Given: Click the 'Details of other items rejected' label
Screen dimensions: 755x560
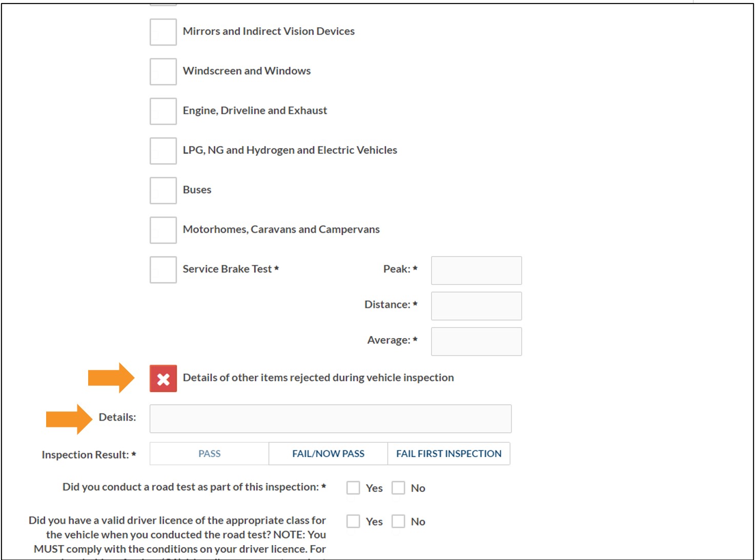Looking at the screenshot, I should click(x=318, y=378).
